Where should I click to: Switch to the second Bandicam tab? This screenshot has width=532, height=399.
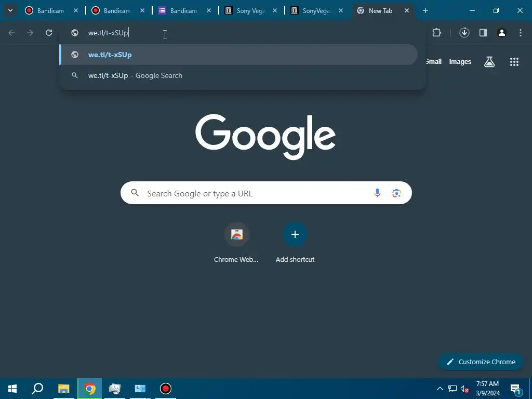click(117, 11)
